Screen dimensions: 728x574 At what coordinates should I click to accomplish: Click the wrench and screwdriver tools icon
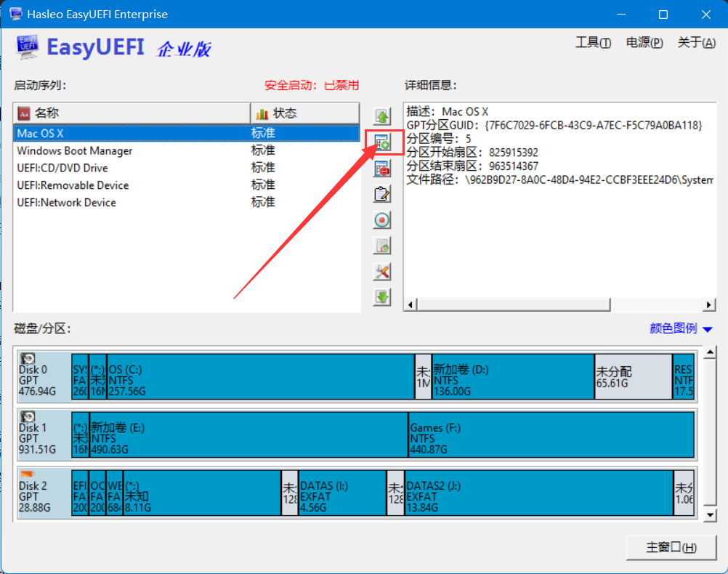pyautogui.click(x=382, y=272)
